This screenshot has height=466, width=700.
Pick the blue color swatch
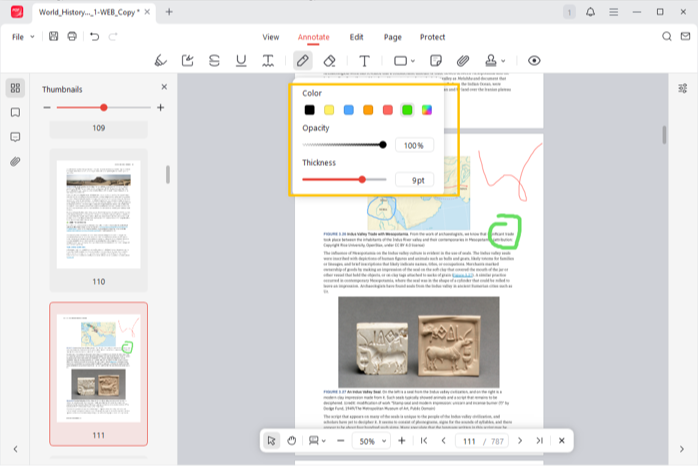(x=349, y=110)
